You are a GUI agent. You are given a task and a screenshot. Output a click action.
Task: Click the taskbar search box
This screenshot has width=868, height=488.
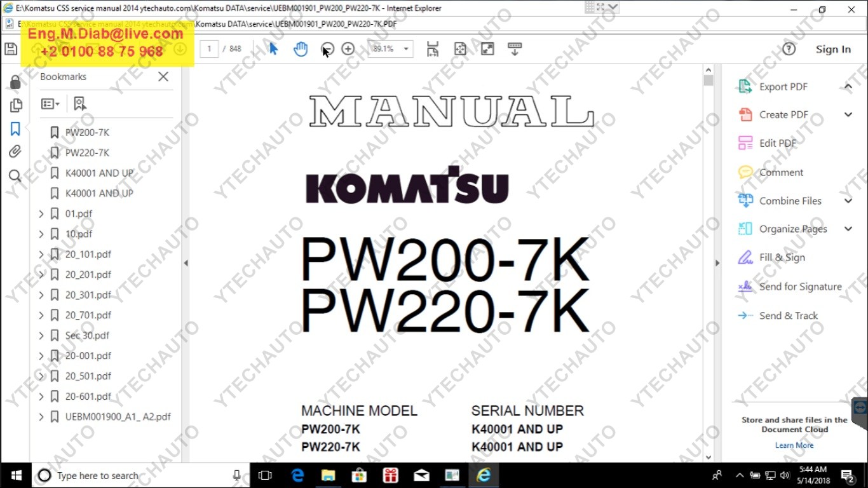click(x=141, y=475)
